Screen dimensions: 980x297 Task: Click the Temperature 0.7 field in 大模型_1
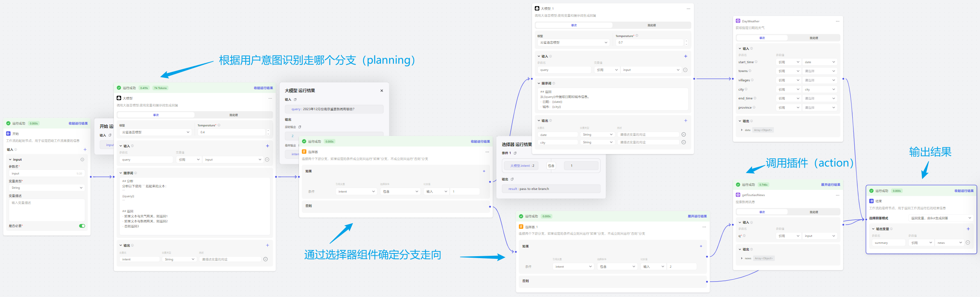tap(650, 43)
